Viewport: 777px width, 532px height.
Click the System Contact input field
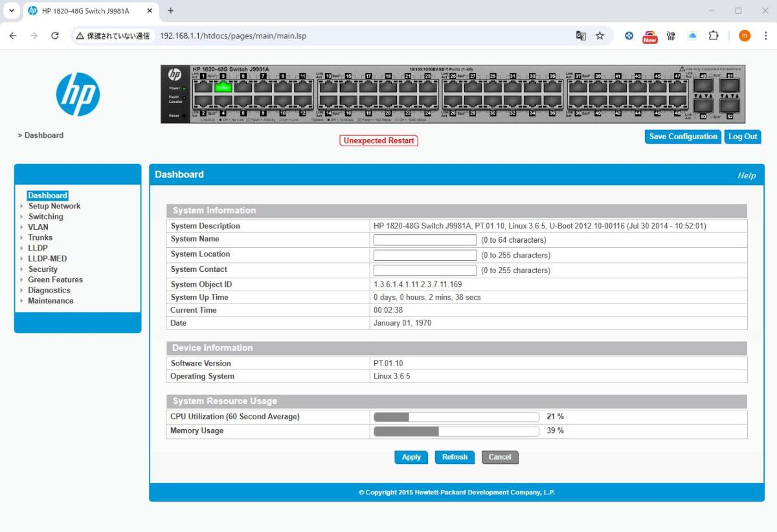(x=425, y=270)
